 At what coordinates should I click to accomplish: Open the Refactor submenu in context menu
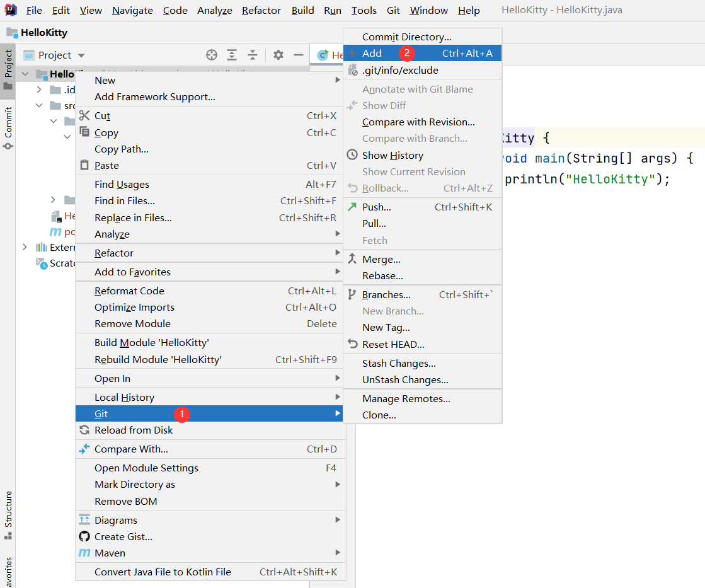point(210,253)
